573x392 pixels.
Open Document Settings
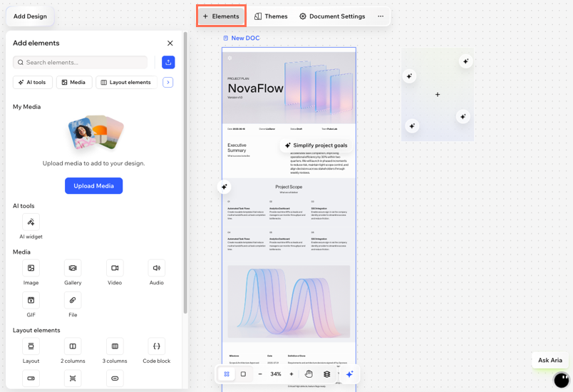click(332, 16)
